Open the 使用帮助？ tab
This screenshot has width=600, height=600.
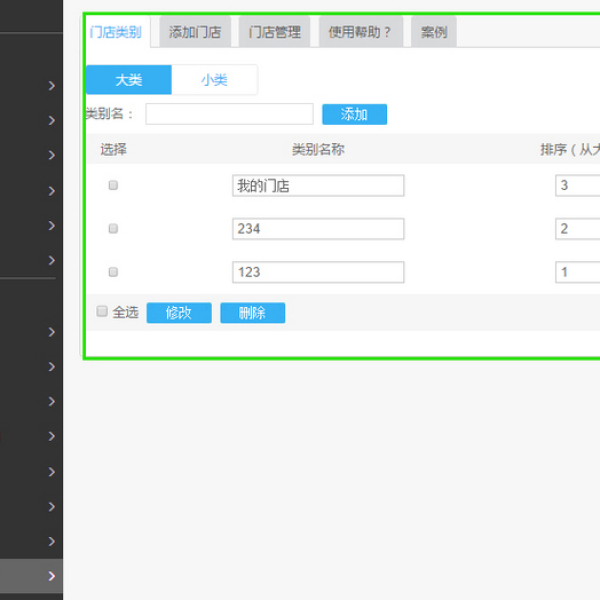point(360,32)
